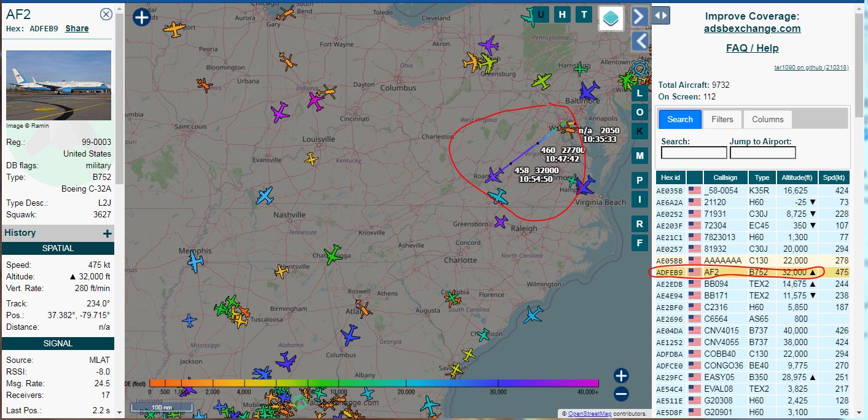The image size is (868, 420).
Task: Click the yellow aircraft near Evansville
Action: (311, 159)
